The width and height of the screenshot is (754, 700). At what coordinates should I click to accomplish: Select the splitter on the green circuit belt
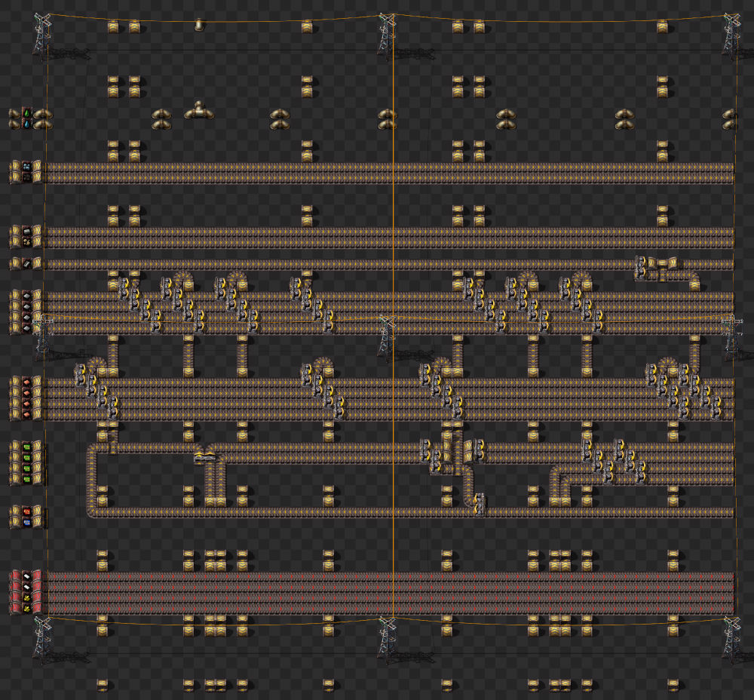205,456
